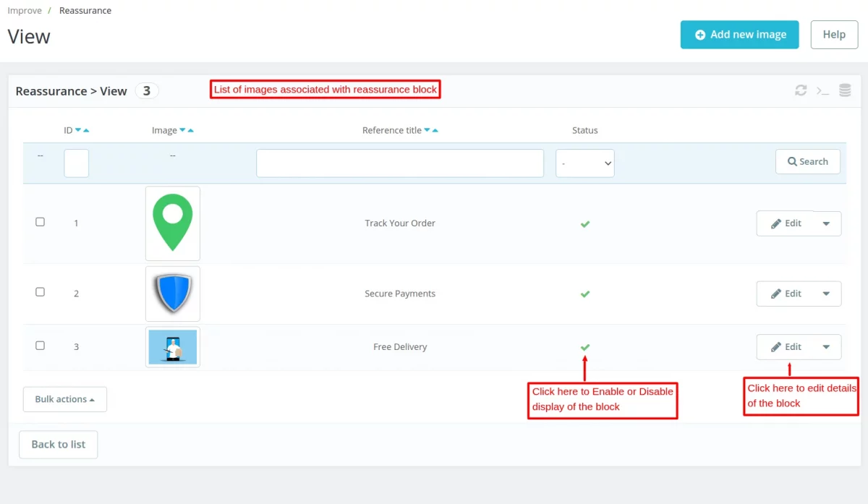
Task: Click the Add new image button
Action: [740, 35]
